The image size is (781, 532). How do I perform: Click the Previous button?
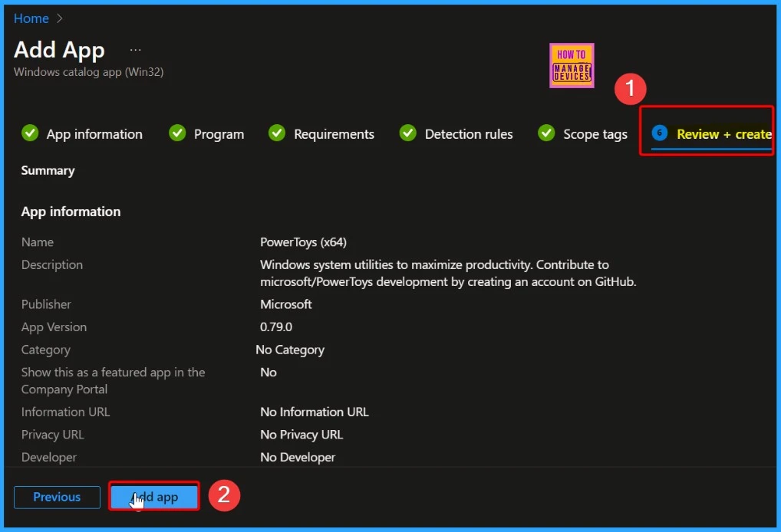pos(57,498)
